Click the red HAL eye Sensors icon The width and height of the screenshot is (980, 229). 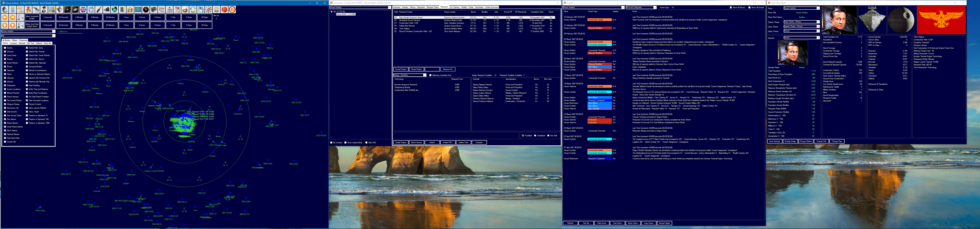tap(146, 9)
